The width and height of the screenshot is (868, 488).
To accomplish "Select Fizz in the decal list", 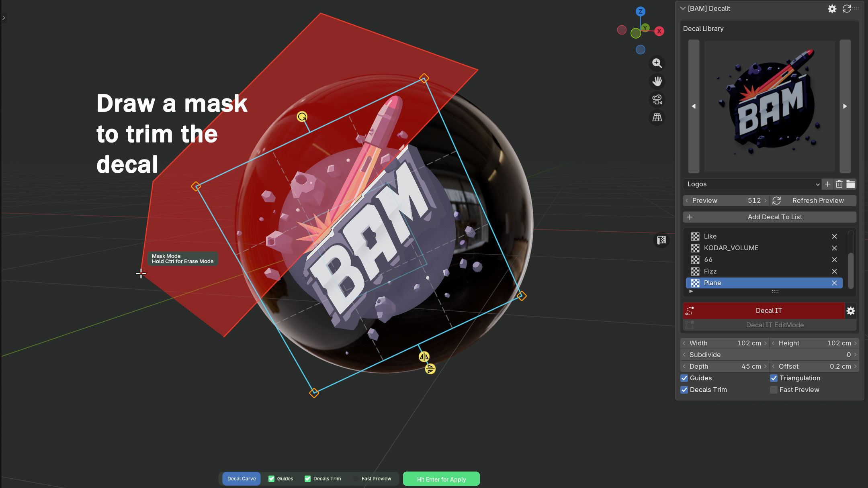I will pos(764,272).
